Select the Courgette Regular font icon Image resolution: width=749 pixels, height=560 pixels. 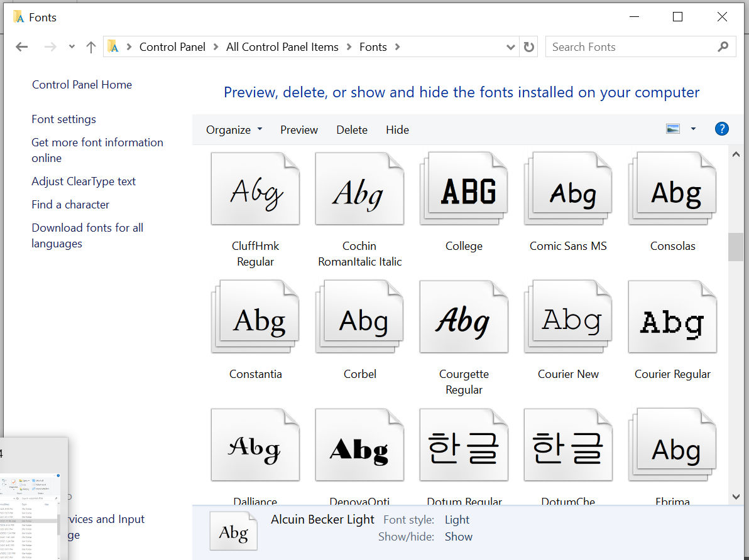[x=464, y=316]
